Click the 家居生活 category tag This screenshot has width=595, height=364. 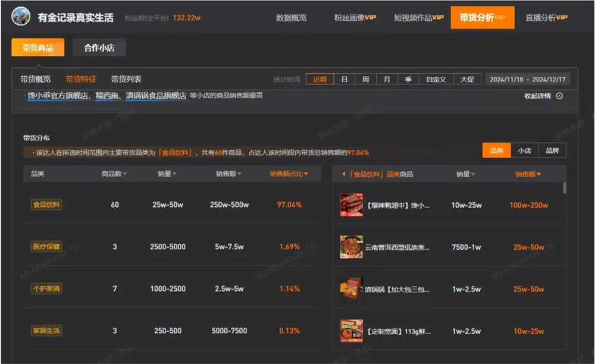pyautogui.click(x=47, y=331)
